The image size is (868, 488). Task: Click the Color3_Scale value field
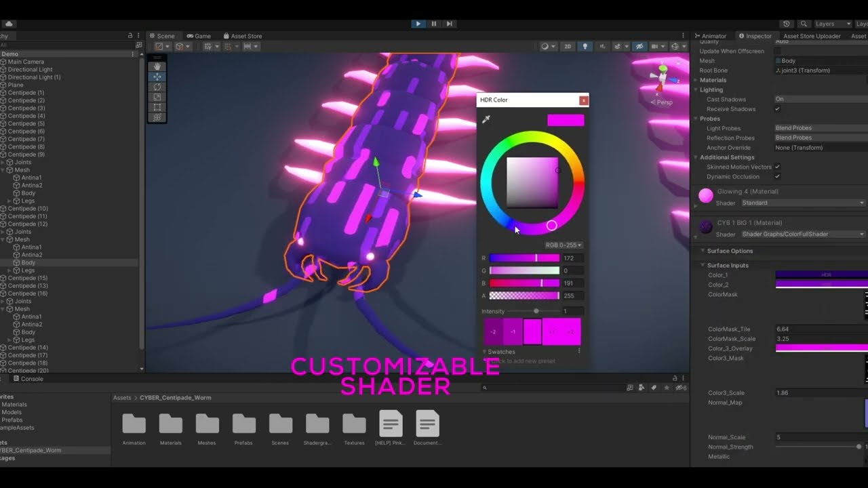[821, 392]
